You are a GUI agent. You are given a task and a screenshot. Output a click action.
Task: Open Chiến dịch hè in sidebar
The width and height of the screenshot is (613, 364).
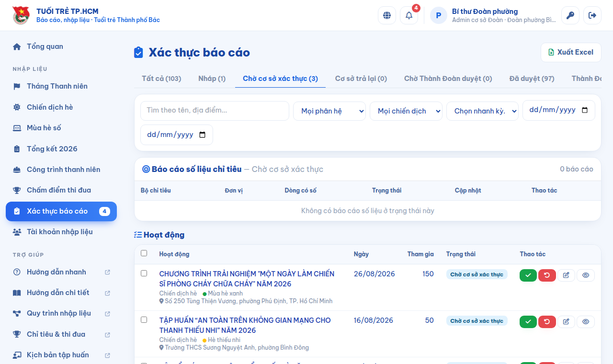pos(61,107)
